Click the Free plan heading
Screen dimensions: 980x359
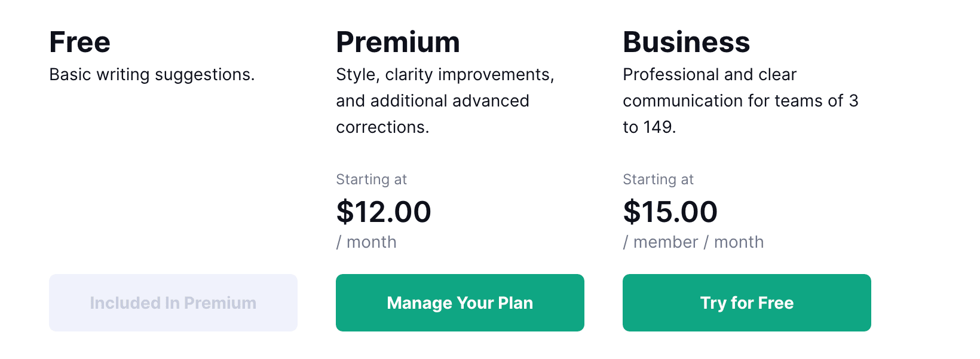[79, 42]
